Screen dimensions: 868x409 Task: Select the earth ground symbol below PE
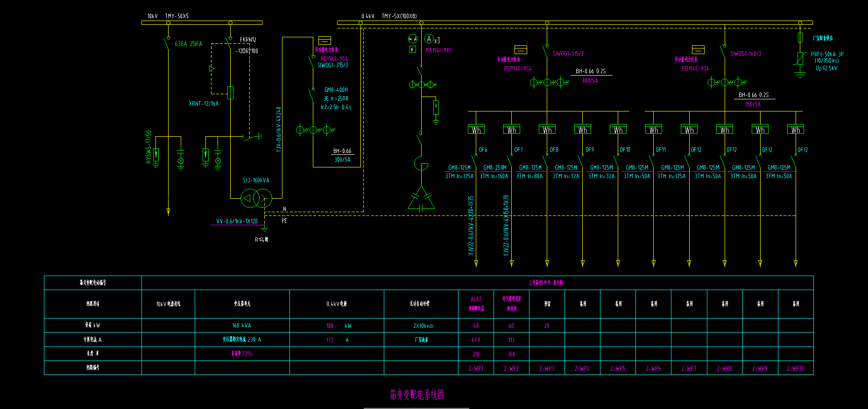pos(264,229)
